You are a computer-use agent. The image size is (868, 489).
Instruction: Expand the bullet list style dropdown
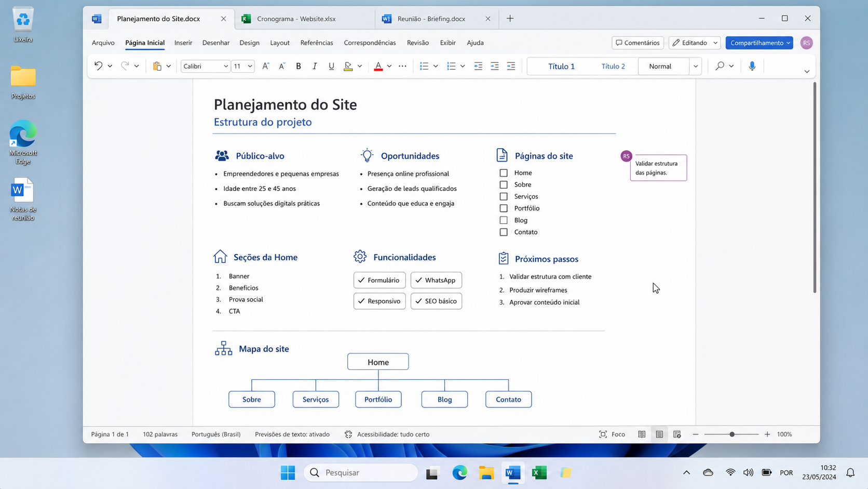click(x=436, y=66)
